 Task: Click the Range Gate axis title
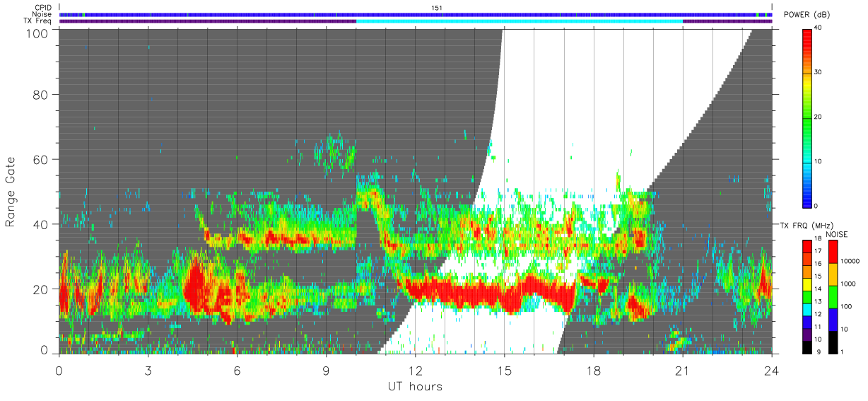coord(11,192)
